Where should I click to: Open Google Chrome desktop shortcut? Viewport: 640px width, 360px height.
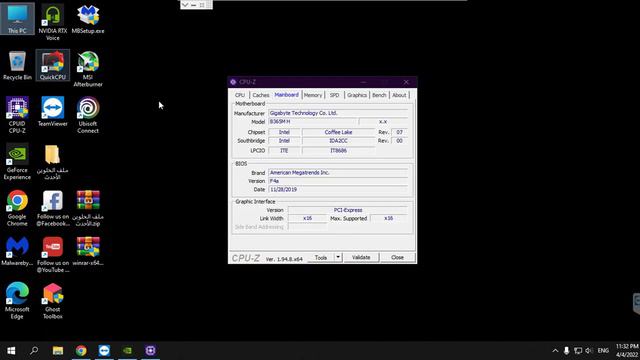pyautogui.click(x=17, y=208)
